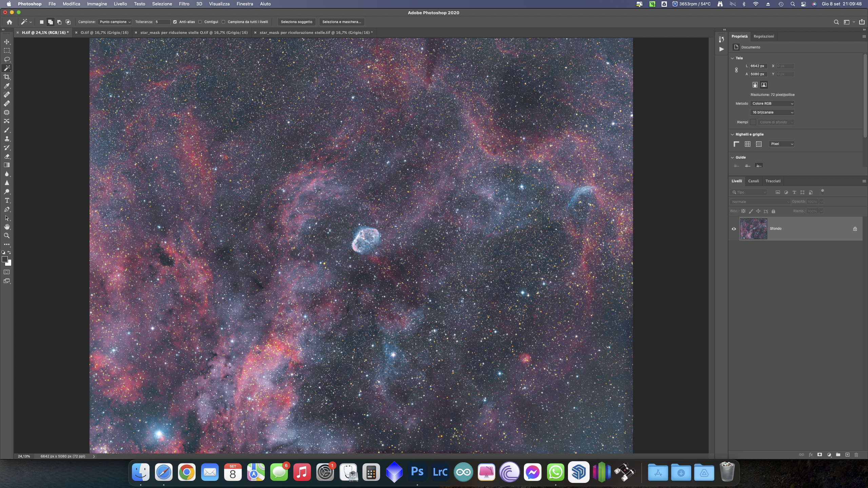
Task: Select the Lasso tool
Action: (x=7, y=59)
